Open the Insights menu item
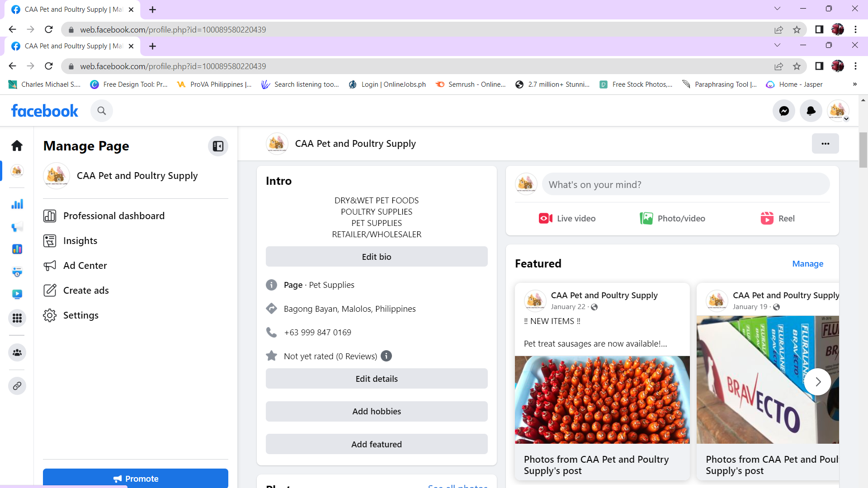This screenshot has width=868, height=488. [80, 241]
